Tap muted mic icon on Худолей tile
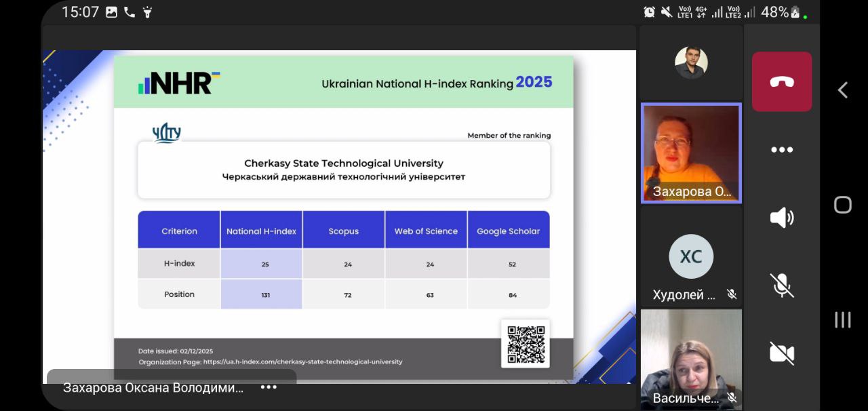The height and width of the screenshot is (411, 868). [732, 294]
